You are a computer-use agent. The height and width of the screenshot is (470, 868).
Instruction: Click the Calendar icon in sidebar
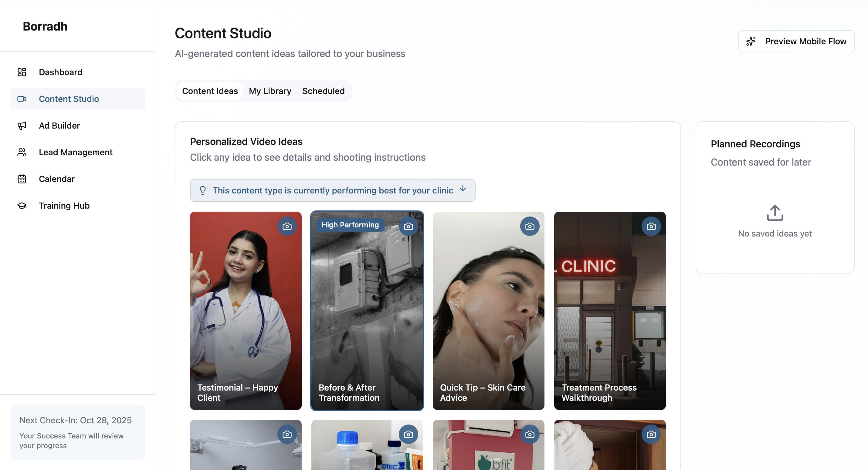(x=22, y=179)
